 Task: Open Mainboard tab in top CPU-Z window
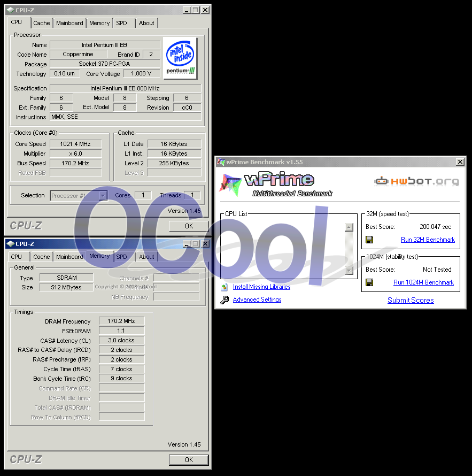69,23
